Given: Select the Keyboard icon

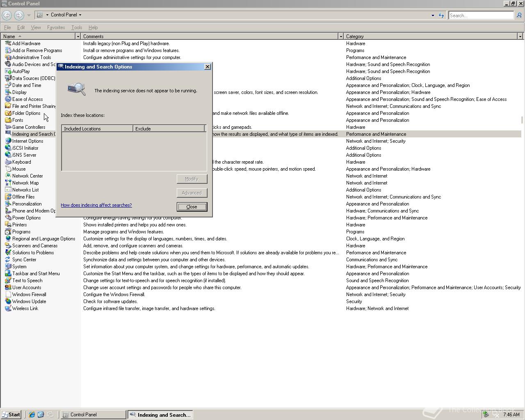Looking at the screenshot, I should pos(8,162).
